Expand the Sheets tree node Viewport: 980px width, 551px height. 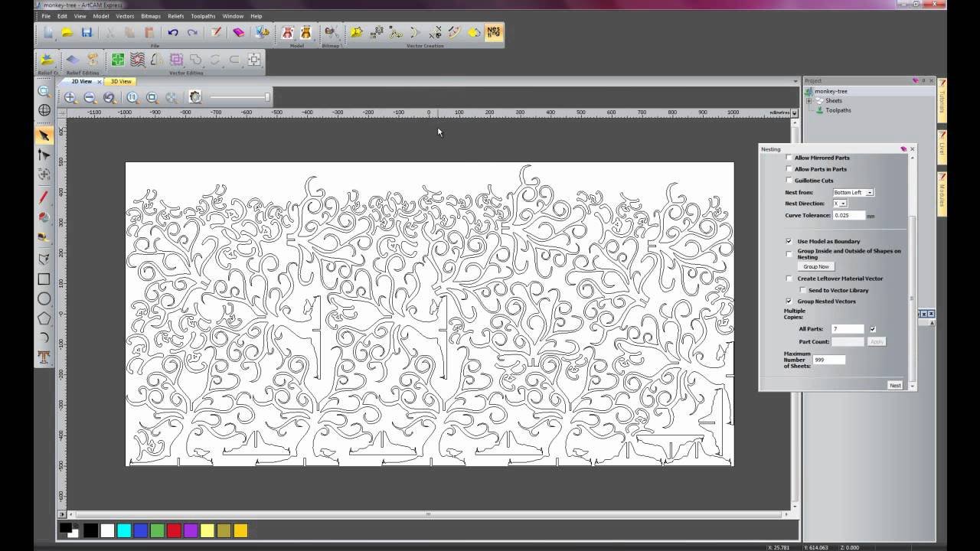point(808,101)
